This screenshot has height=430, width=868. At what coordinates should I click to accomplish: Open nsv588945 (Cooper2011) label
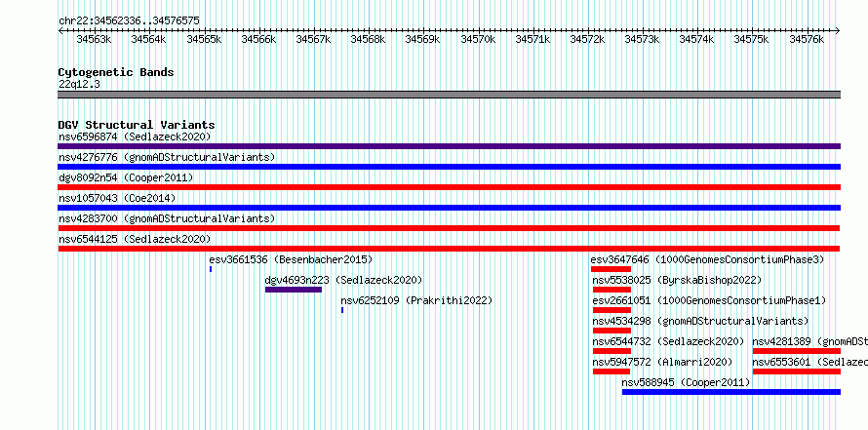(686, 382)
